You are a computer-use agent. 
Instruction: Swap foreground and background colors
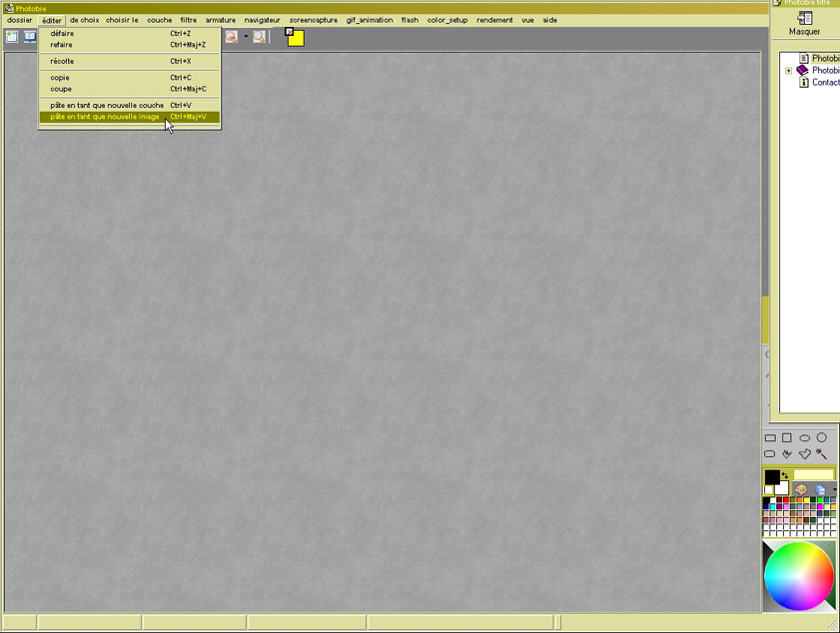(785, 475)
